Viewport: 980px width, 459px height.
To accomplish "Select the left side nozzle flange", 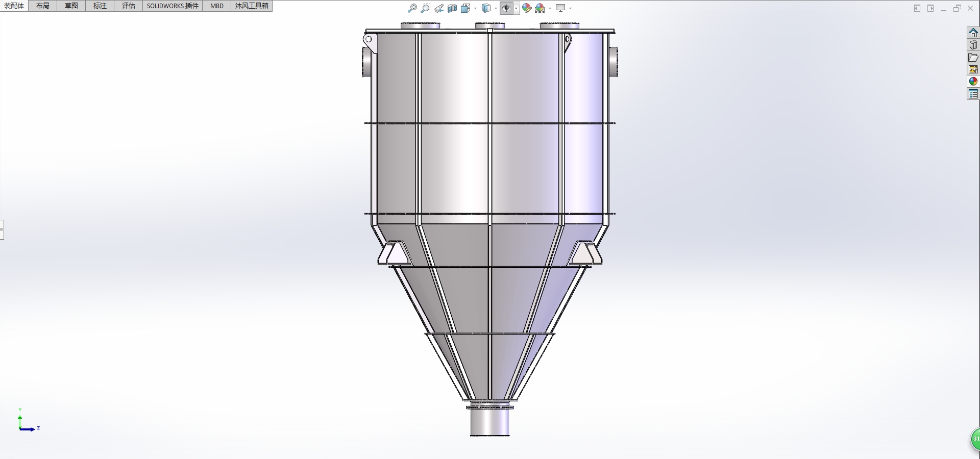I will [366, 62].
